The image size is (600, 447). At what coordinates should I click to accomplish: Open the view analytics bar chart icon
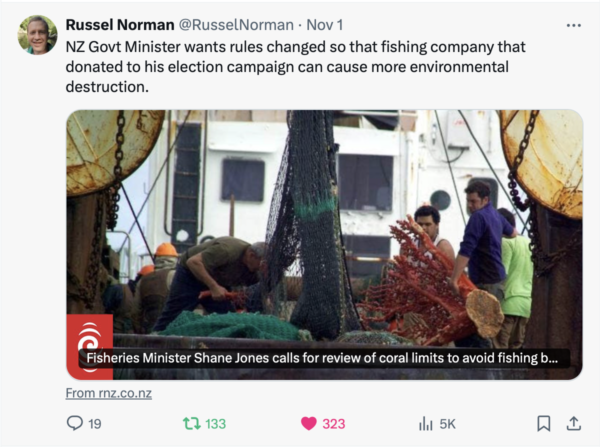click(x=425, y=423)
